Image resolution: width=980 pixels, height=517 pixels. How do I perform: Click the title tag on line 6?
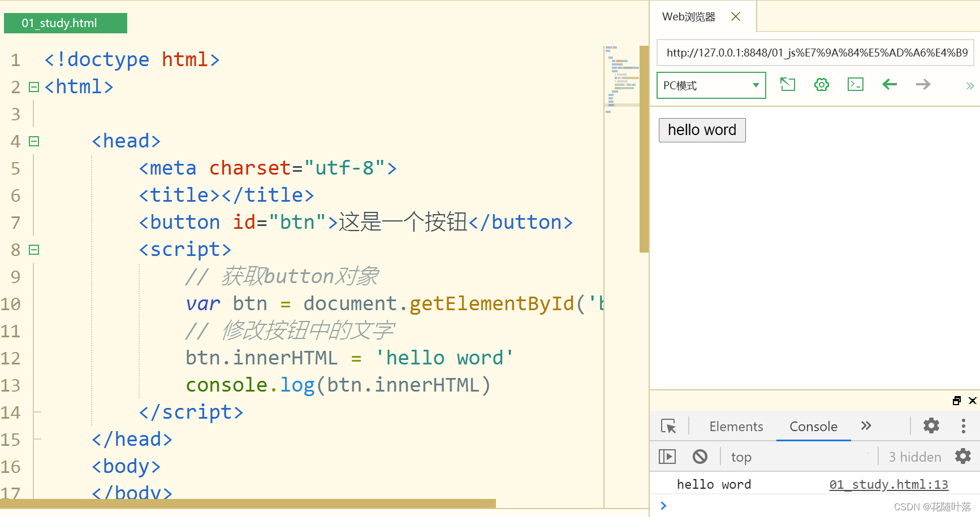pyautogui.click(x=226, y=195)
